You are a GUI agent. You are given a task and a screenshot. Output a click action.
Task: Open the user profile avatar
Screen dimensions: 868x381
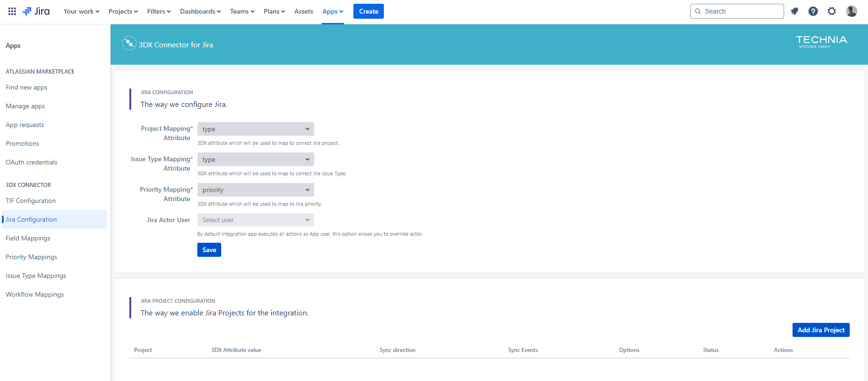click(x=852, y=11)
